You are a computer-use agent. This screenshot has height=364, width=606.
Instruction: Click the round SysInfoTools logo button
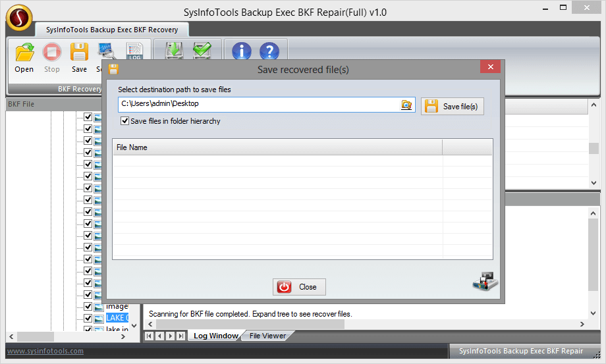point(19,18)
